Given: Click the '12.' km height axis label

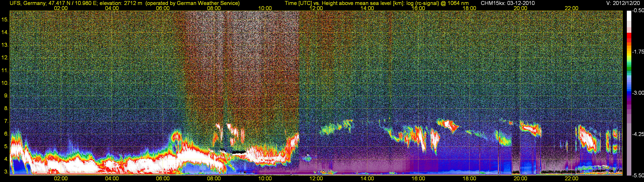Looking at the screenshot, I should (x=5, y=58).
